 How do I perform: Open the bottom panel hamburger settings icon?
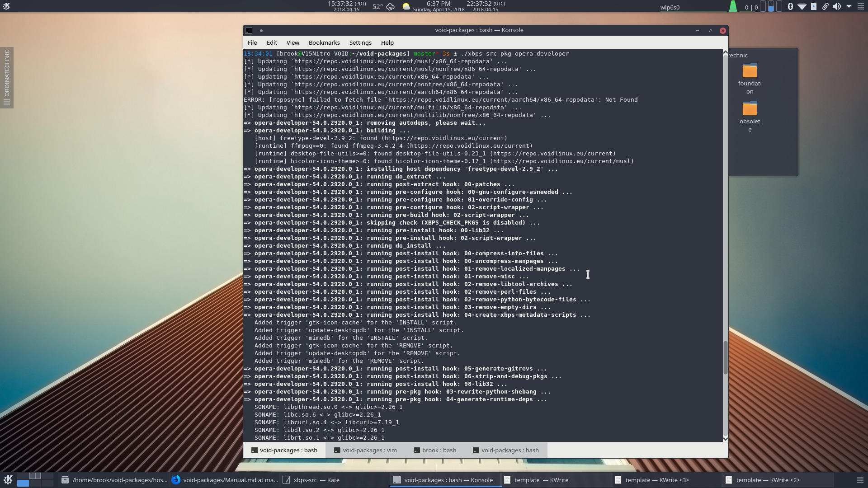pyautogui.click(x=860, y=480)
